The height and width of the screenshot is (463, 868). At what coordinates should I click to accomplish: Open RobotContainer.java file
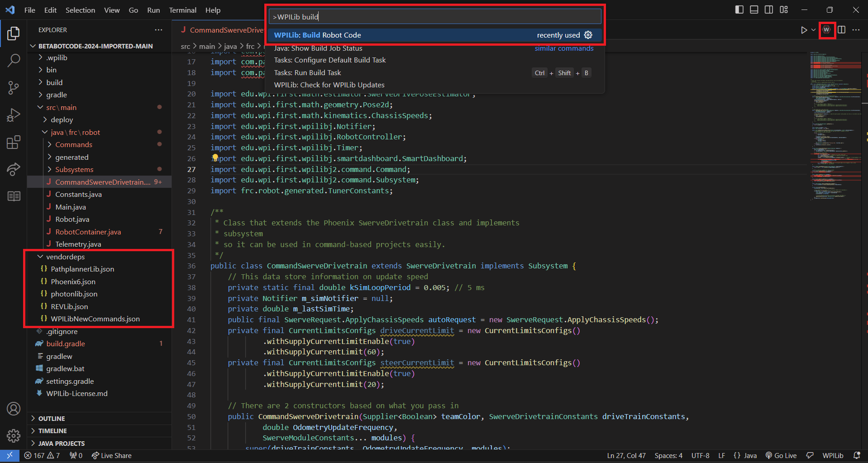[88, 232]
